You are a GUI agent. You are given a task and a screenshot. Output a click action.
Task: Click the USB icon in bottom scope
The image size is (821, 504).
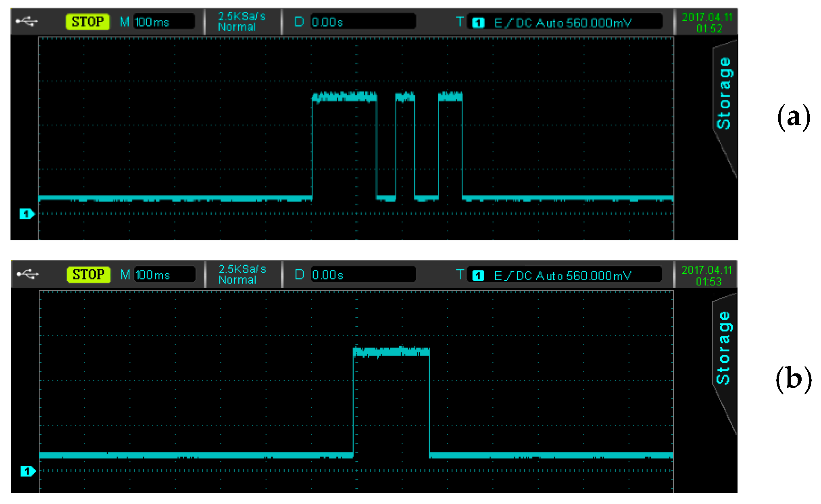[x=27, y=274]
